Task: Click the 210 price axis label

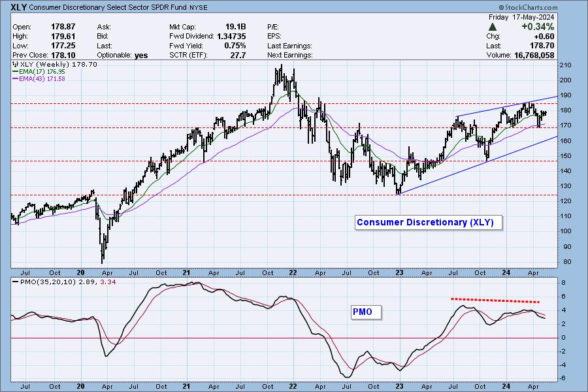Action: 565,65
